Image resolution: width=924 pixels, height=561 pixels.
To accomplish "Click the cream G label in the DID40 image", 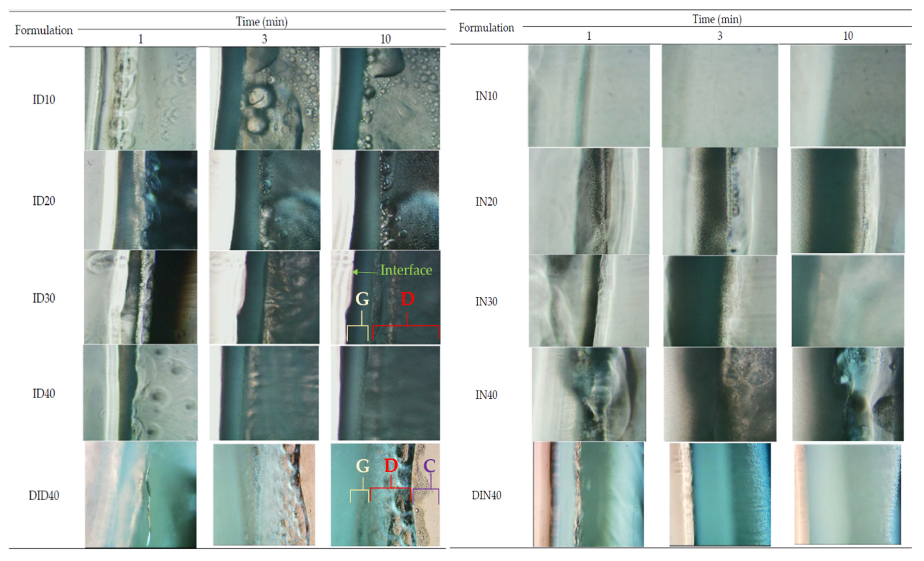I will [362, 466].
